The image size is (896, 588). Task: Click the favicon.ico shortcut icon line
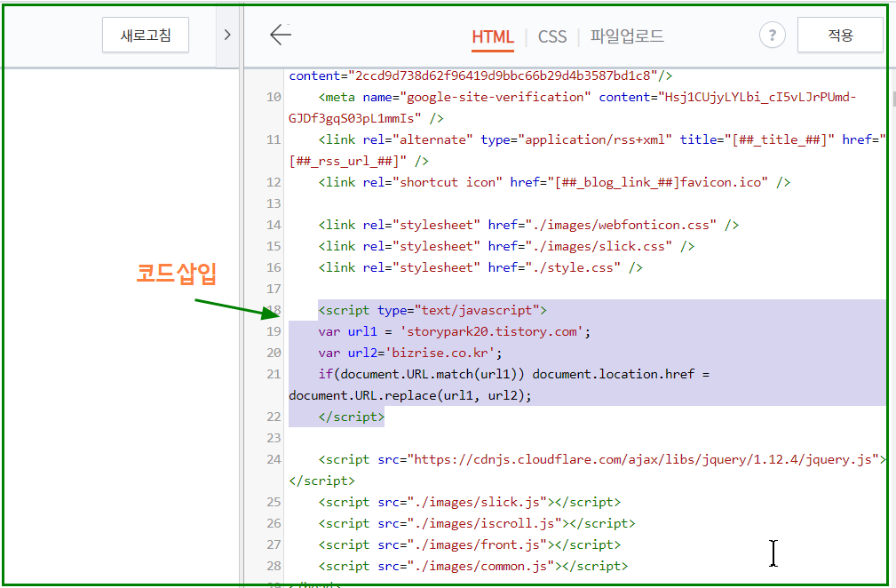point(554,182)
